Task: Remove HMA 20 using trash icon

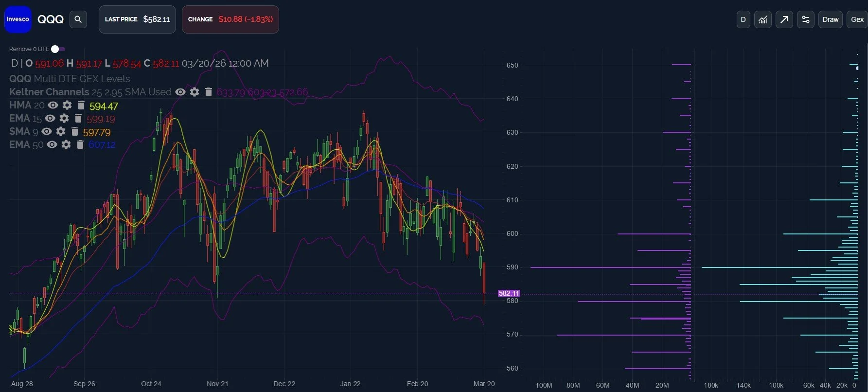Action: pyautogui.click(x=81, y=105)
